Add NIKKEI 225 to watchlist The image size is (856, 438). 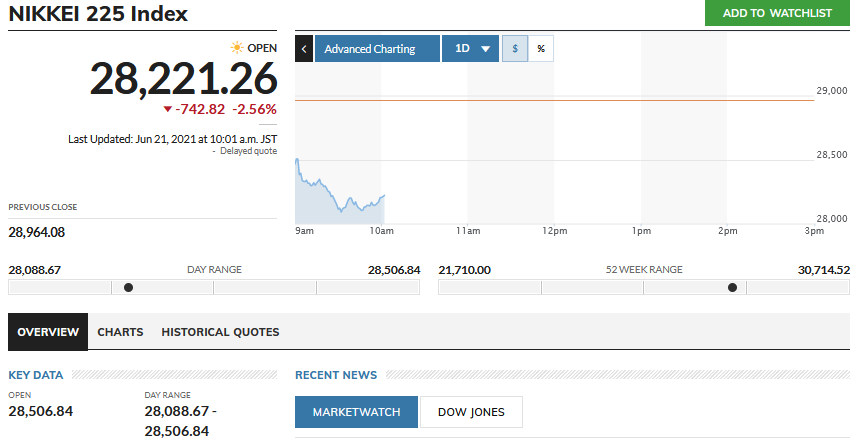[777, 13]
